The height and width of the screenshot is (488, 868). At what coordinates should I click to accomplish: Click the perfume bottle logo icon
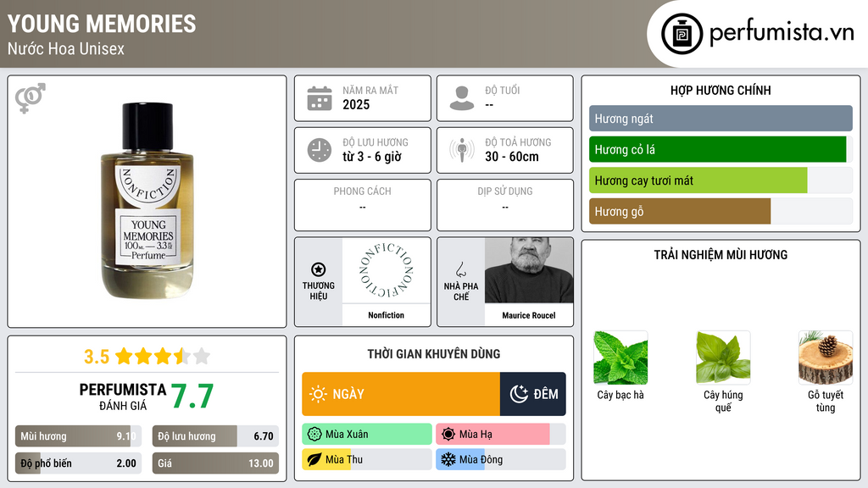pos(682,34)
